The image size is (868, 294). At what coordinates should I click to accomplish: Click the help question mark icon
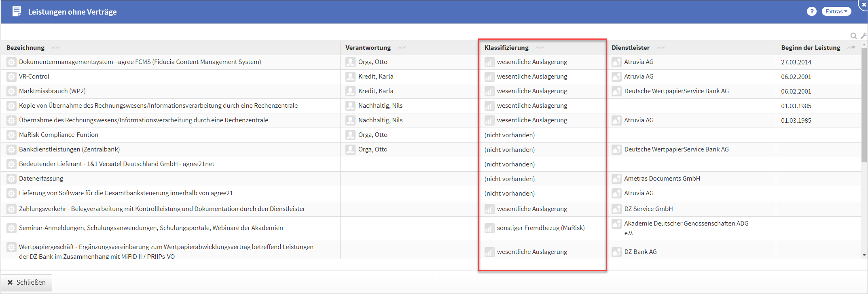click(x=811, y=11)
